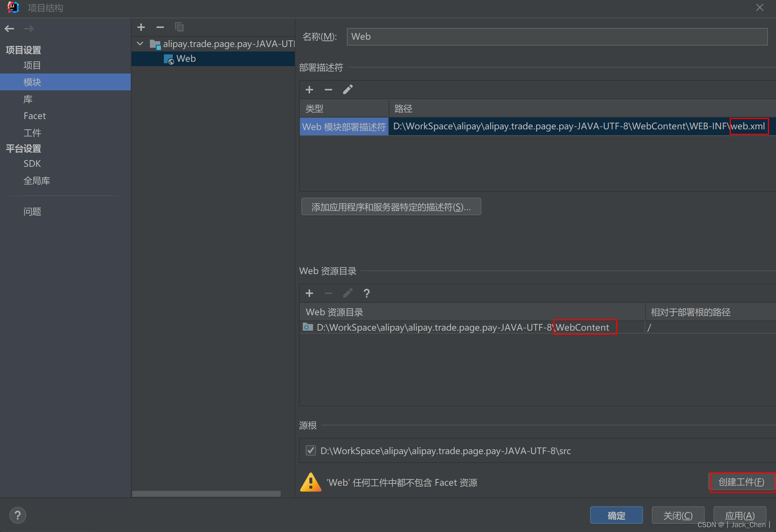The height and width of the screenshot is (532, 776).
Task: Click the '/' deployment root path cell
Action: click(710, 327)
